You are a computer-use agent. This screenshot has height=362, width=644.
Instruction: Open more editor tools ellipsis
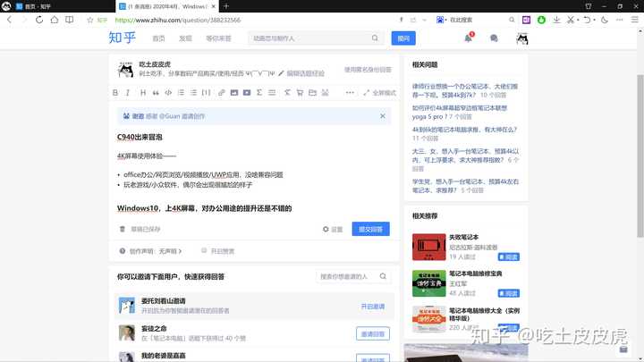[x=350, y=93]
